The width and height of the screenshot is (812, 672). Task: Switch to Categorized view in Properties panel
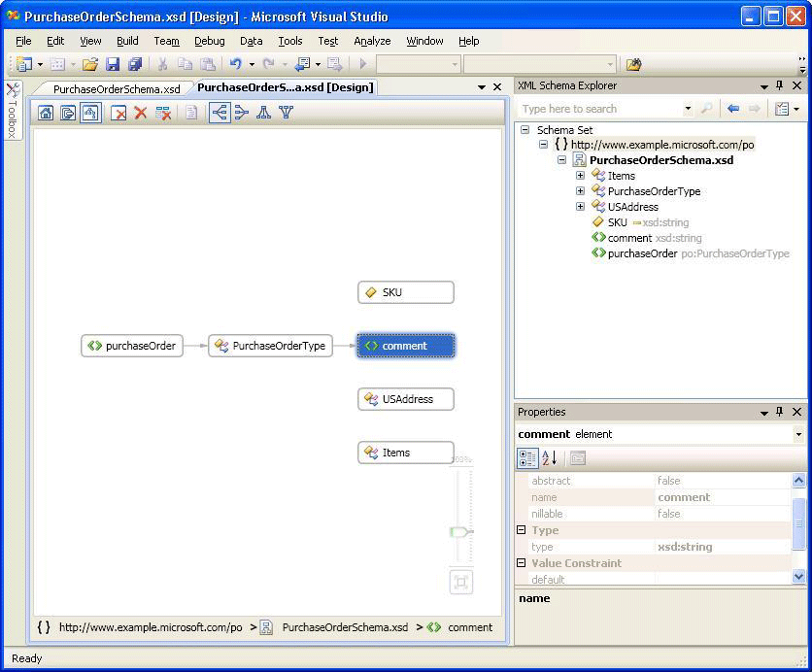[526, 458]
